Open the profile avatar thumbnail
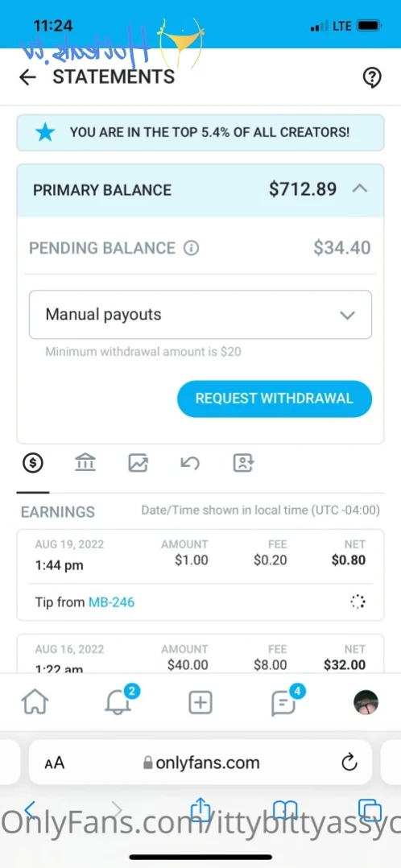Image resolution: width=401 pixels, height=868 pixels. (x=366, y=703)
